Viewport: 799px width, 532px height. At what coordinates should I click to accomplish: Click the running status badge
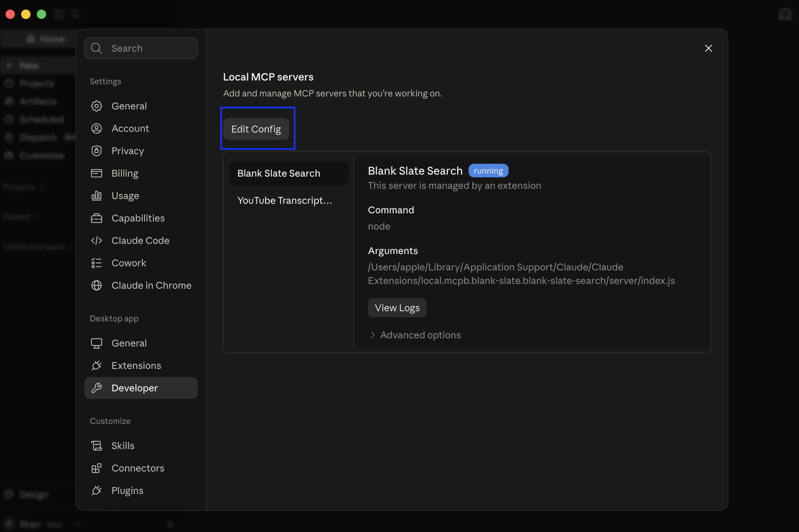pyautogui.click(x=488, y=171)
